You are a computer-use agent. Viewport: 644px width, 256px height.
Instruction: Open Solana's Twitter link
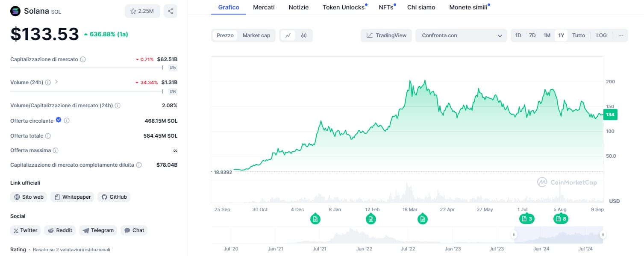point(25,230)
